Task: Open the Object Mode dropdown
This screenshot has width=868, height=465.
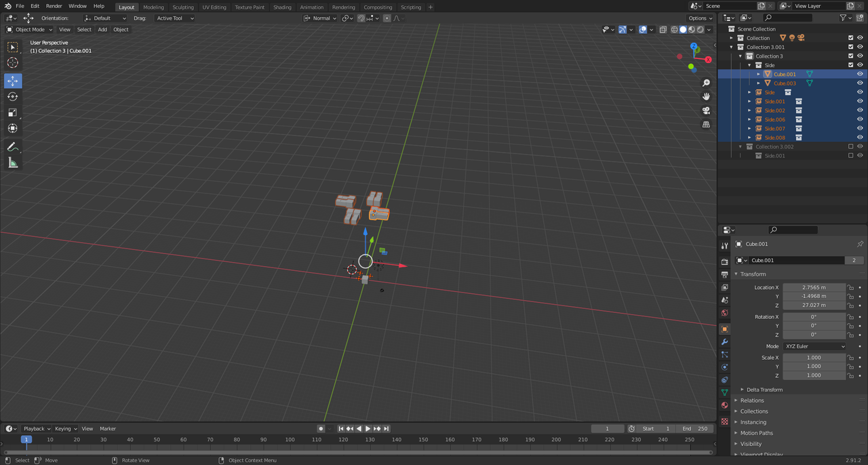Action: point(30,29)
